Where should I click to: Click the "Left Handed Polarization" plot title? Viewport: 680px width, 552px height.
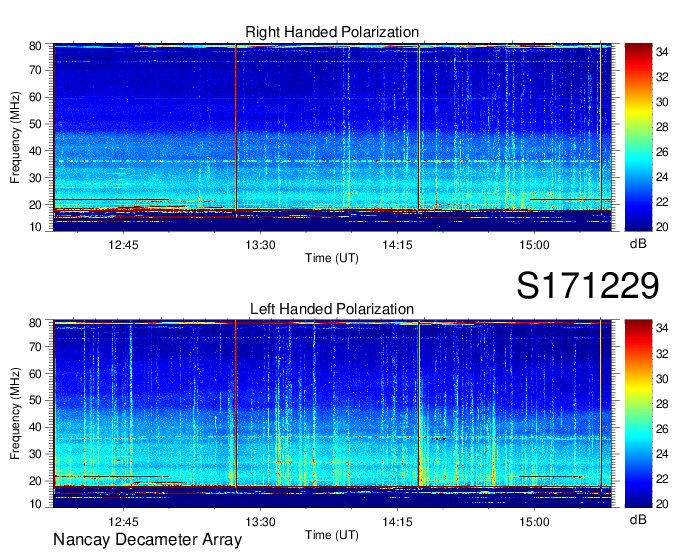pos(332,309)
